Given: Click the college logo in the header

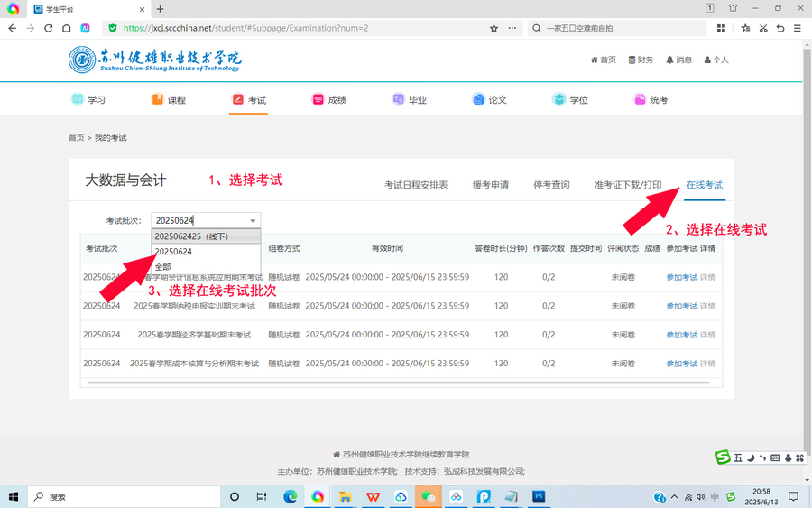Looking at the screenshot, I should coord(155,60).
